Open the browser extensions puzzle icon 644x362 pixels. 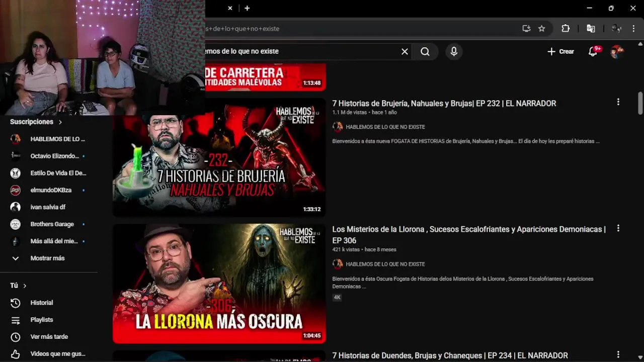(566, 29)
